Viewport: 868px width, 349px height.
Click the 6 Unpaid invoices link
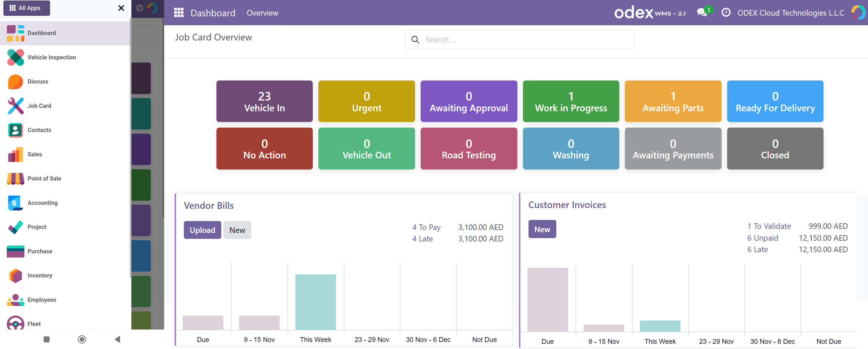762,238
